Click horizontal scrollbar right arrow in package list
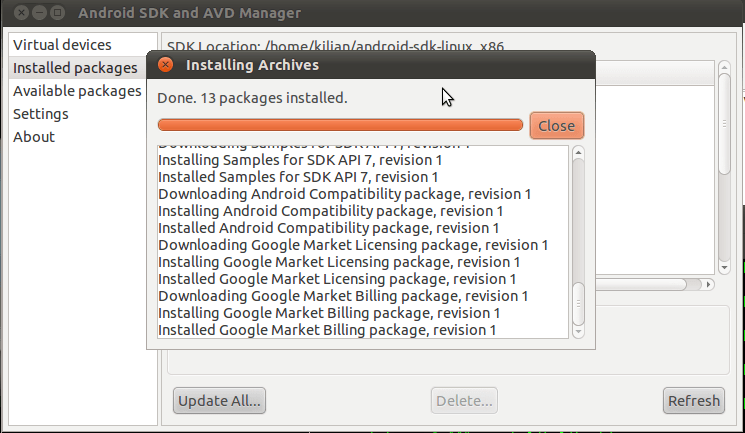The height and width of the screenshot is (433, 745). [708, 284]
